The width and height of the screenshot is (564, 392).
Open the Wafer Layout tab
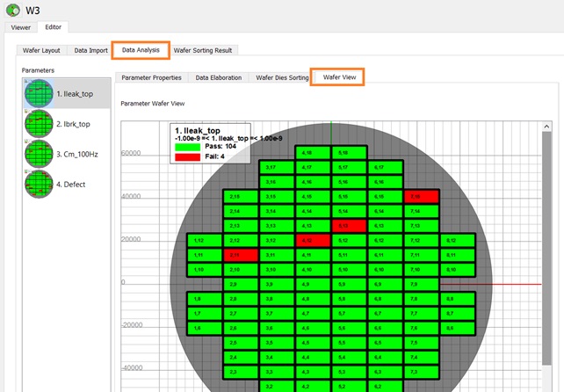click(x=41, y=50)
